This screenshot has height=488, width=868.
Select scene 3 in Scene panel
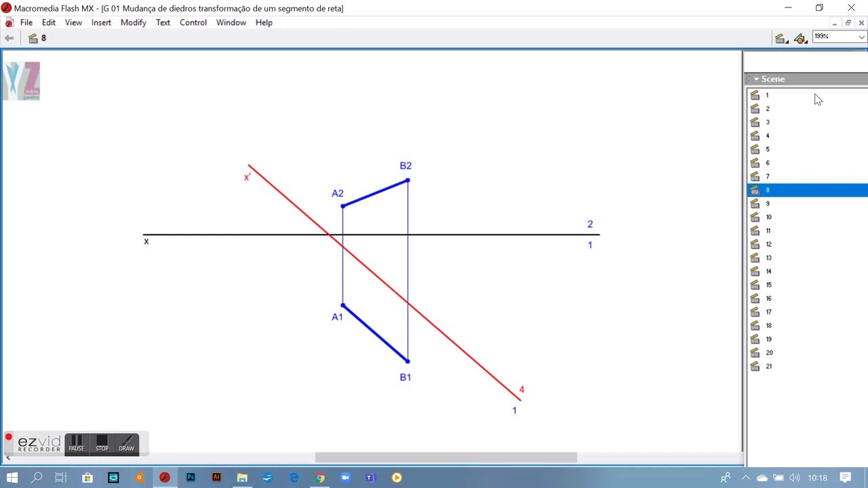[807, 123]
